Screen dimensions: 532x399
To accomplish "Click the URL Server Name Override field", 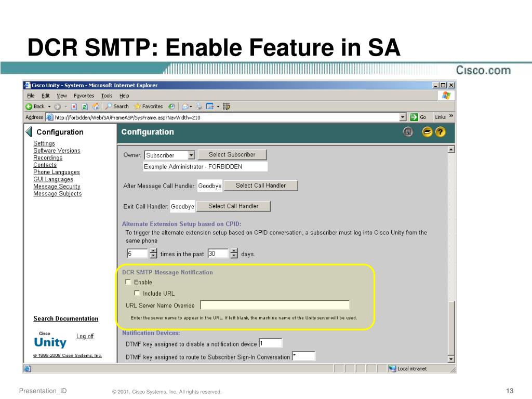I will click(x=275, y=305).
